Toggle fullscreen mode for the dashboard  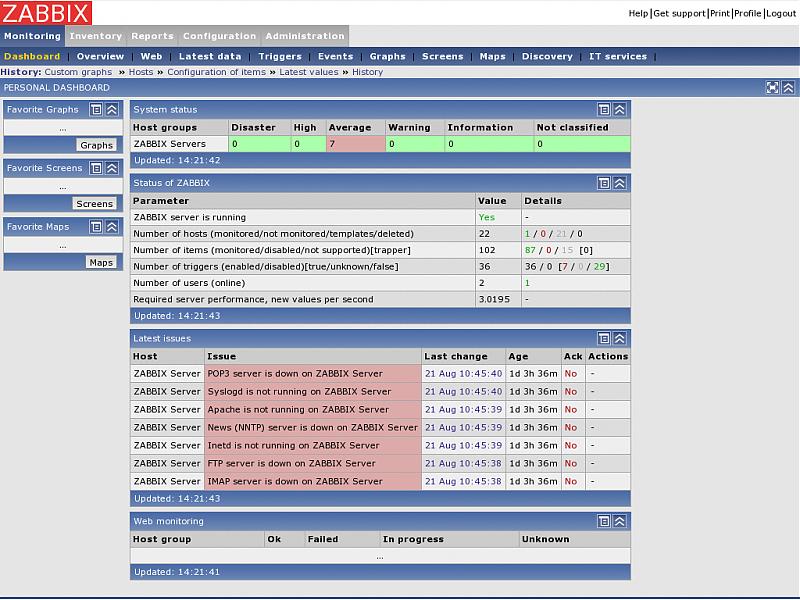[773, 88]
